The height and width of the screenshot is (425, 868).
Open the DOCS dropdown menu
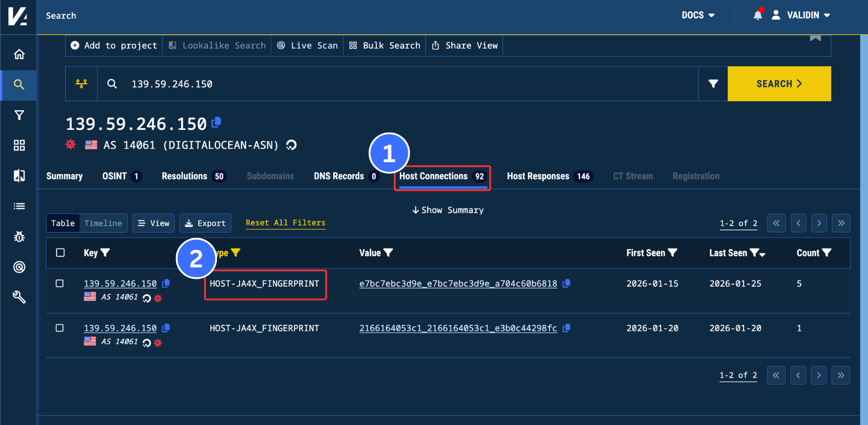coord(698,15)
